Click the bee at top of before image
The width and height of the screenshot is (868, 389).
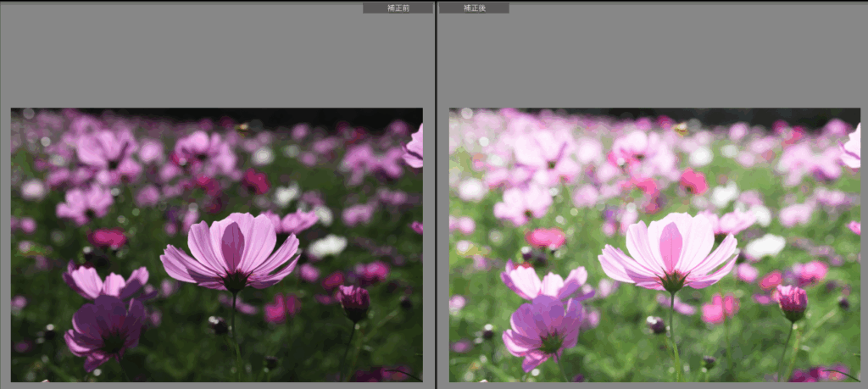pyautogui.click(x=242, y=129)
